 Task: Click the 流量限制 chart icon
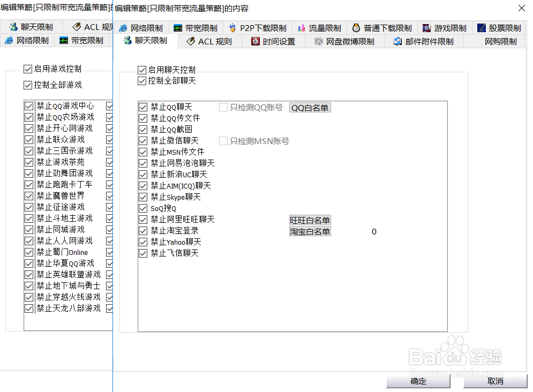[x=302, y=28]
